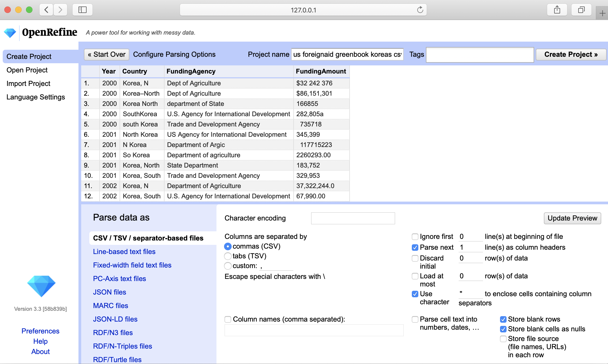Screen dimensions: 608x364
Task: Select commas (CSV) separator option
Action: click(x=228, y=246)
